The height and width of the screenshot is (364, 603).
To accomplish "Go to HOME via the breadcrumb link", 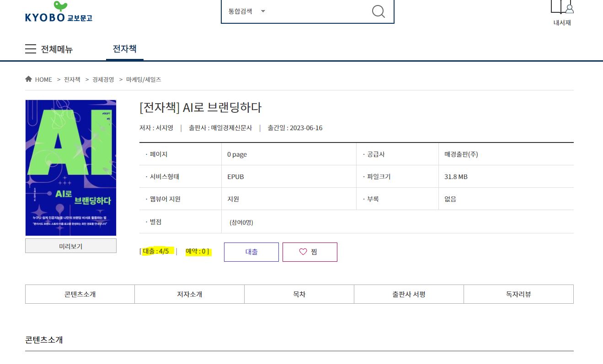I will 43,79.
